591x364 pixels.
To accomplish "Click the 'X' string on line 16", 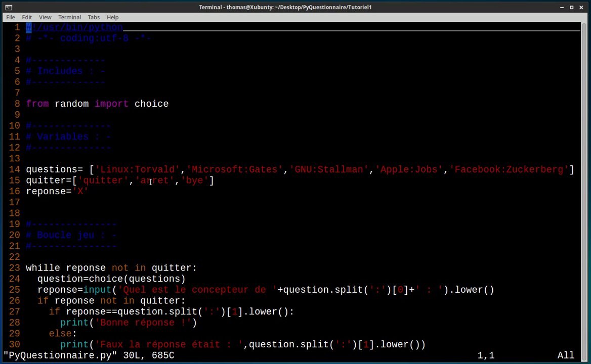I will (80, 191).
